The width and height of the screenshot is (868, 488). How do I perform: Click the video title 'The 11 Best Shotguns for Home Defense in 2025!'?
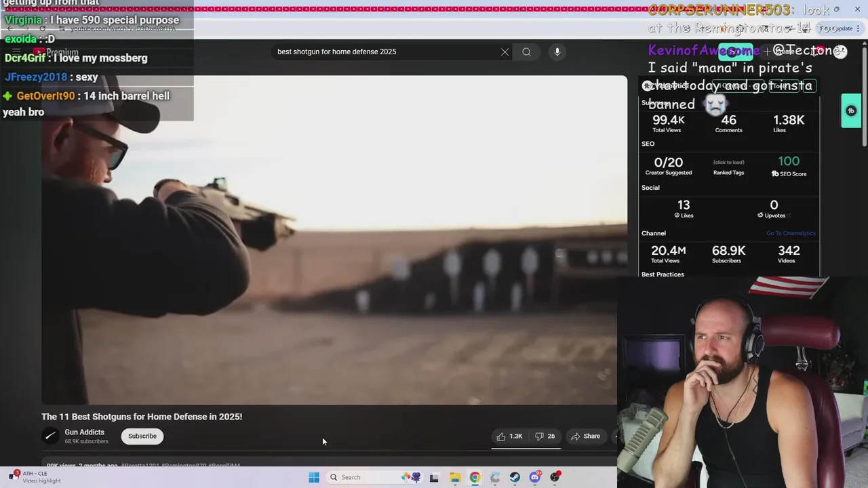click(142, 417)
